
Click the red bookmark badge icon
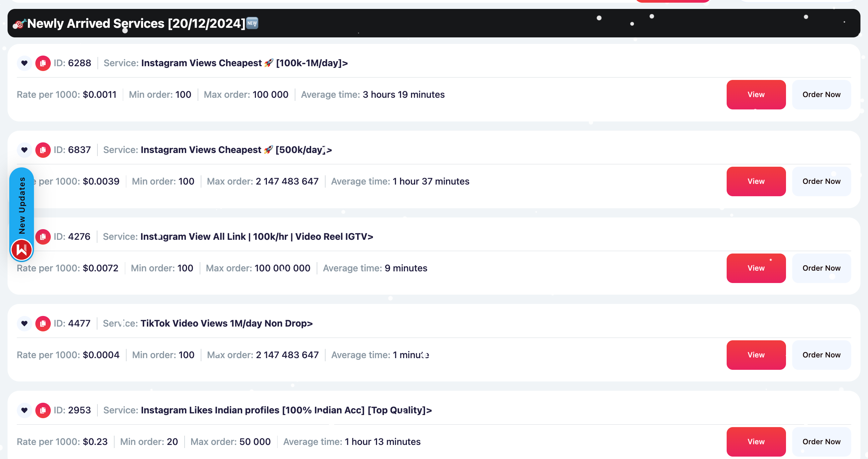pyautogui.click(x=22, y=250)
